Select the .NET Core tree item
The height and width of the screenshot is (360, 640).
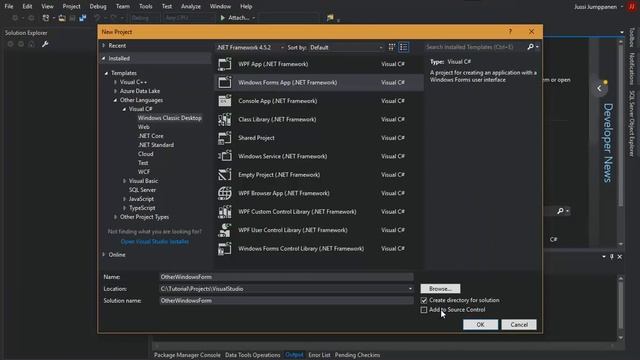(x=151, y=136)
